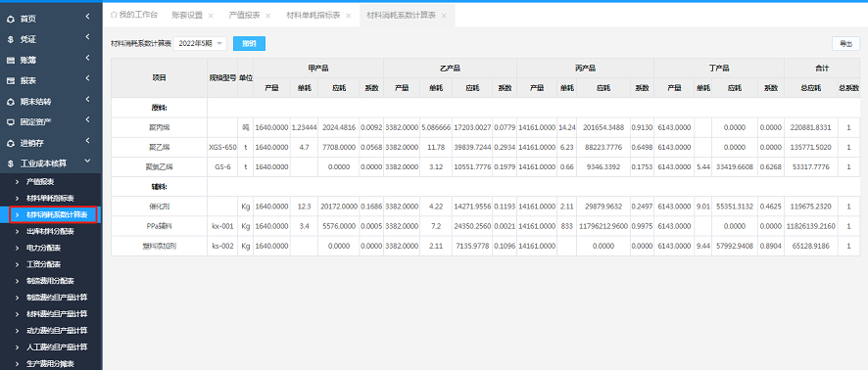This screenshot has width=868, height=370.
Task: Close the 账套设置 tab
Action: tap(211, 16)
